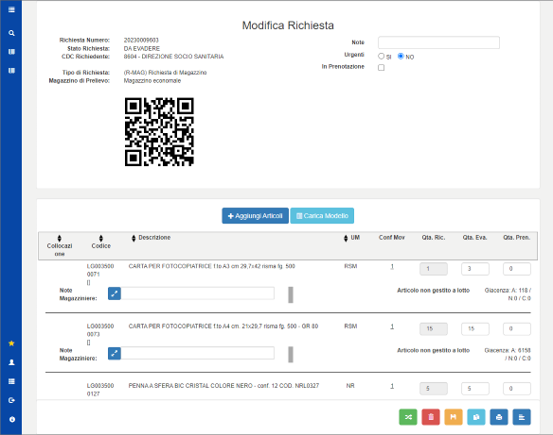Click the Giacenza A: 6158 stock text
Screen dimensions: 553x435
point(508,354)
